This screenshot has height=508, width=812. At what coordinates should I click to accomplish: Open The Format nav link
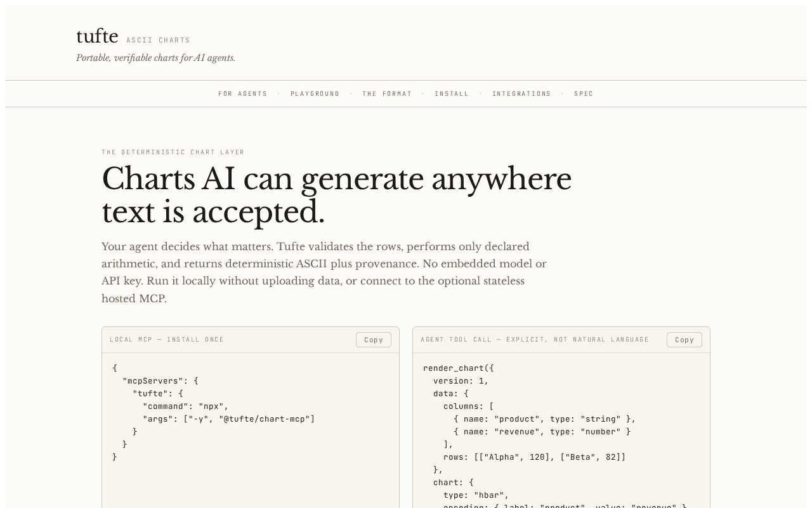coord(387,94)
